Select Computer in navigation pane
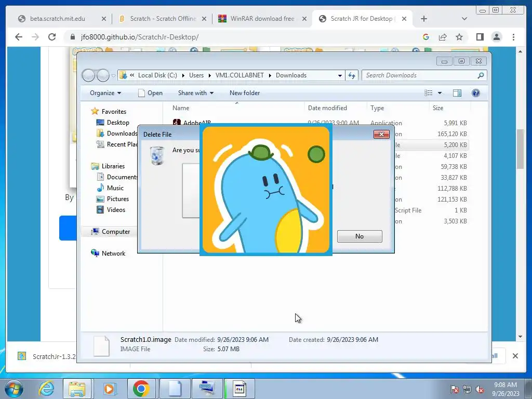Screen dimensions: 532x399 tap(111, 231)
